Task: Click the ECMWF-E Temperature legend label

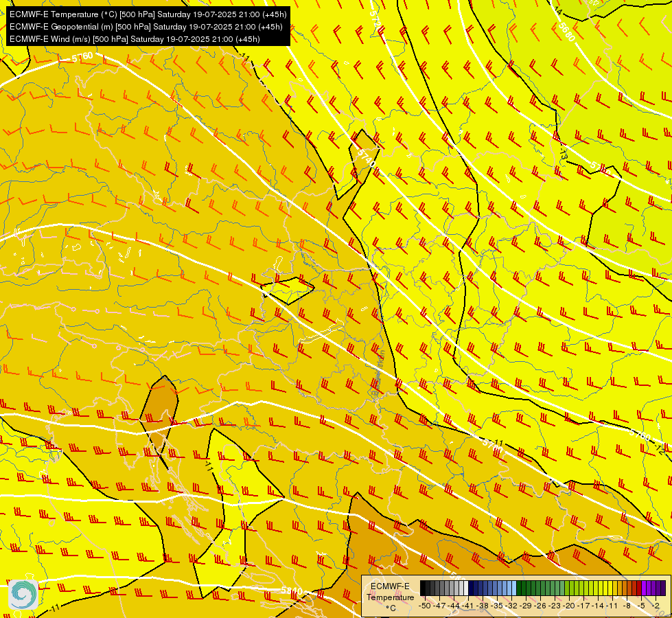Action: [x=391, y=592]
